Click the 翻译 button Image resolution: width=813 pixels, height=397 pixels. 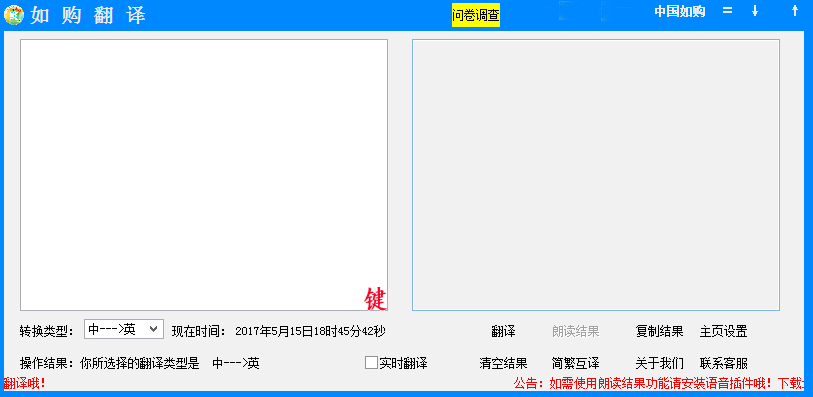coord(503,331)
